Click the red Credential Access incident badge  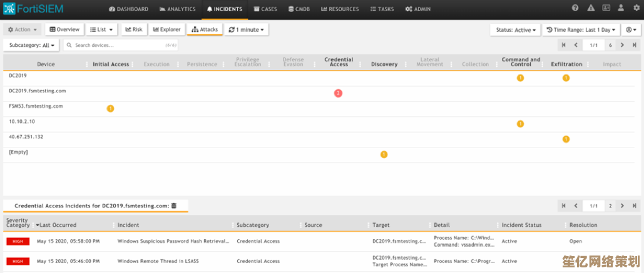(338, 93)
